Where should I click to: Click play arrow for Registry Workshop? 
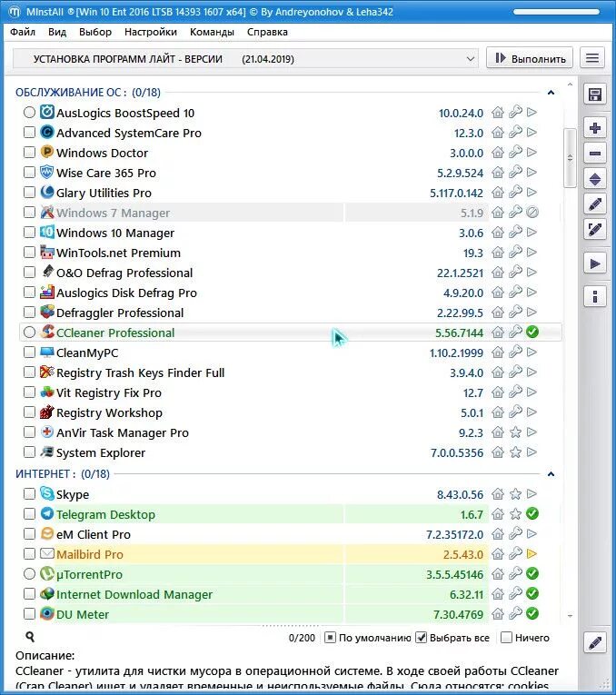click(x=532, y=412)
